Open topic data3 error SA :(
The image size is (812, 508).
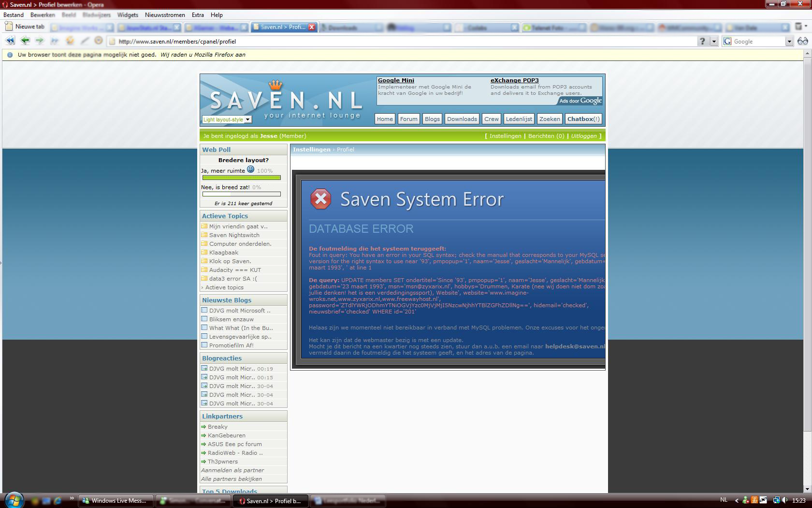[233, 279]
